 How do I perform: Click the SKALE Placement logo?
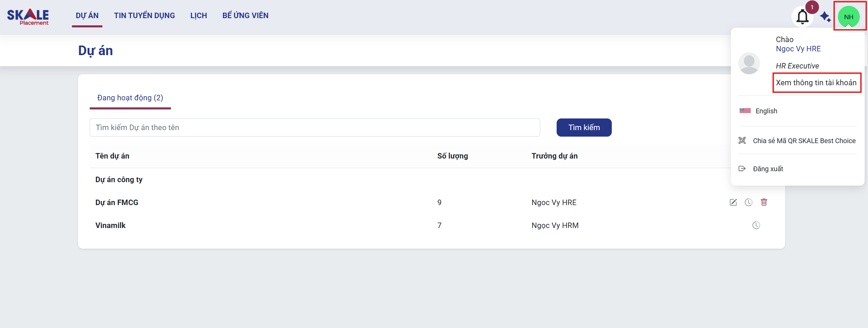point(28,17)
